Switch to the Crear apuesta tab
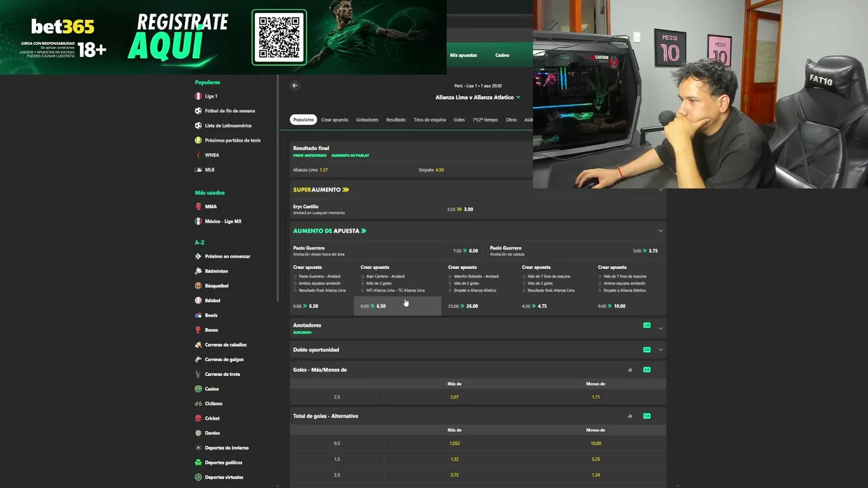Image resolution: width=868 pixels, height=488 pixels. (334, 120)
